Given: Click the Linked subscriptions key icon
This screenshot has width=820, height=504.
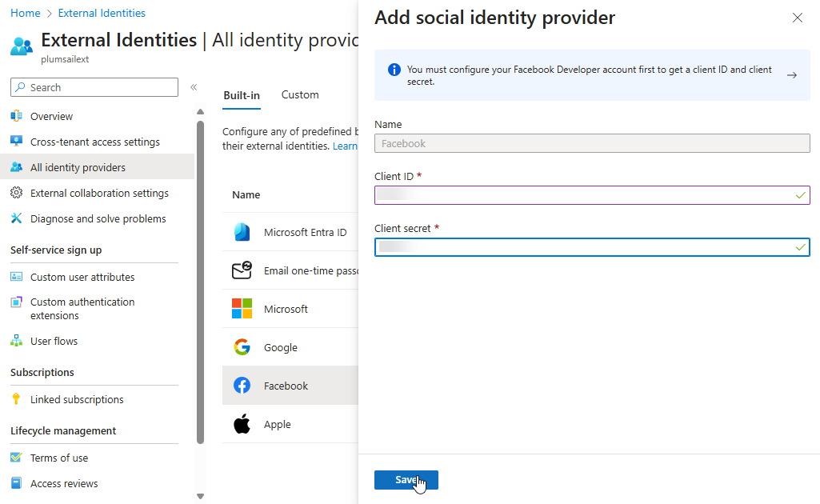Looking at the screenshot, I should pyautogui.click(x=16, y=399).
